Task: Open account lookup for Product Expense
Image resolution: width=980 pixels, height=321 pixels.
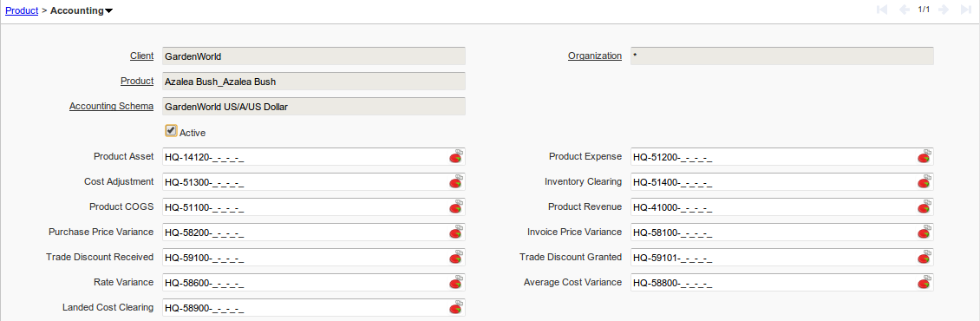Action: [x=925, y=156]
